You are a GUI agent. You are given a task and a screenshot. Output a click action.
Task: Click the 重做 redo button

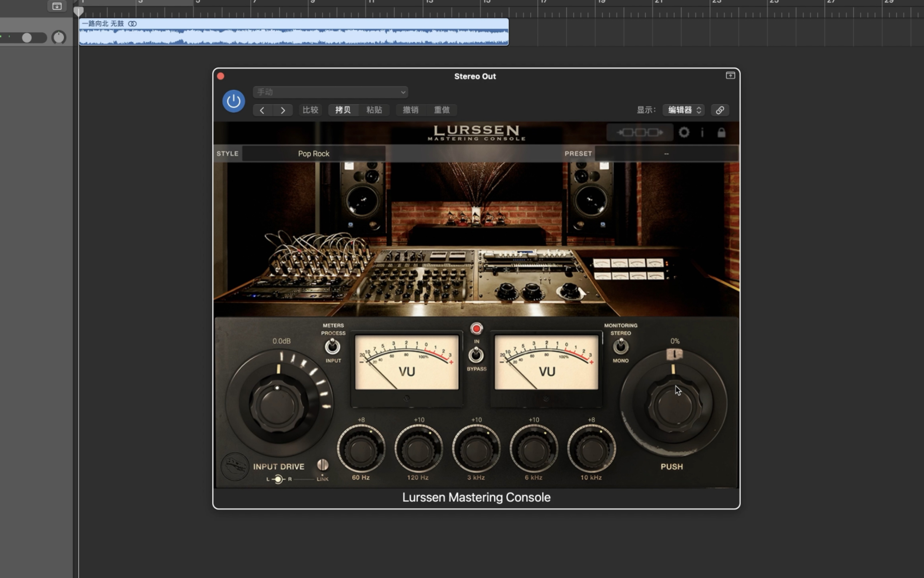tap(442, 110)
